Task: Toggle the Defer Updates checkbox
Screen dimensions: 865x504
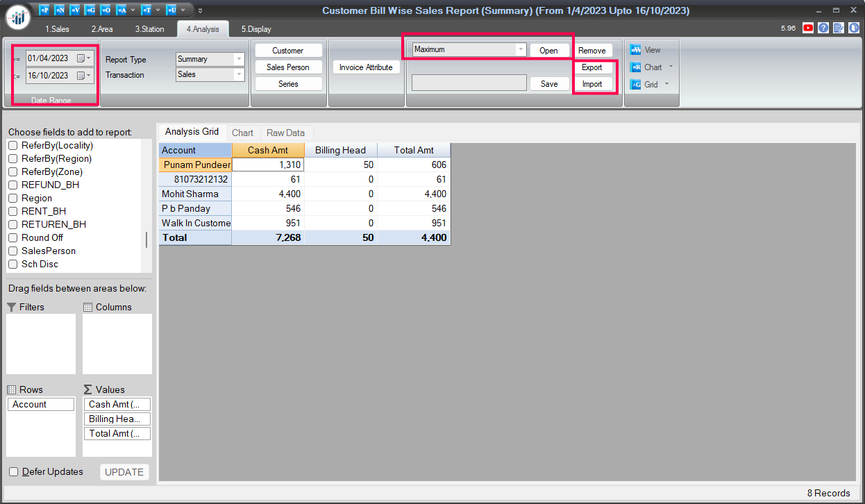Action: pos(13,472)
